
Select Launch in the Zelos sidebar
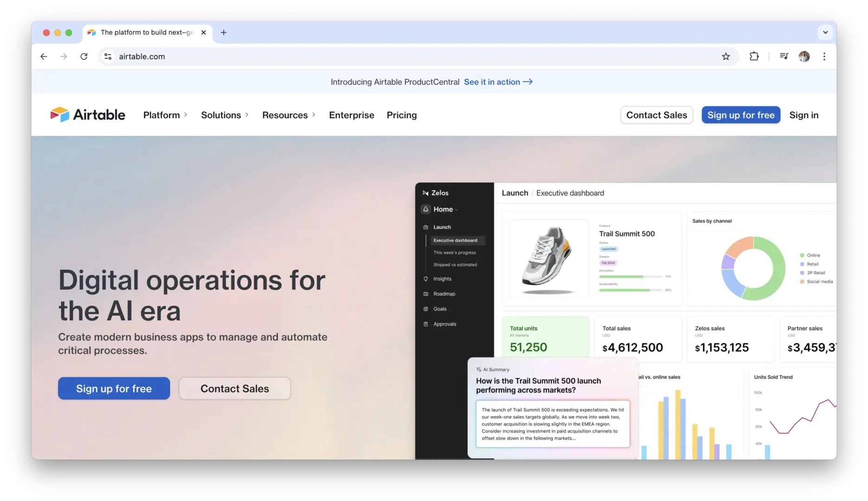coord(442,227)
